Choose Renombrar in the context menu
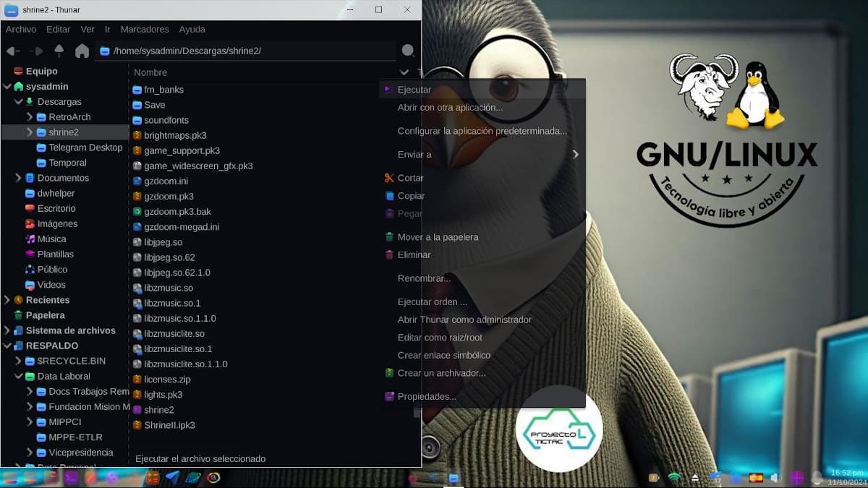Viewport: 868px width, 488px height. coord(482,278)
